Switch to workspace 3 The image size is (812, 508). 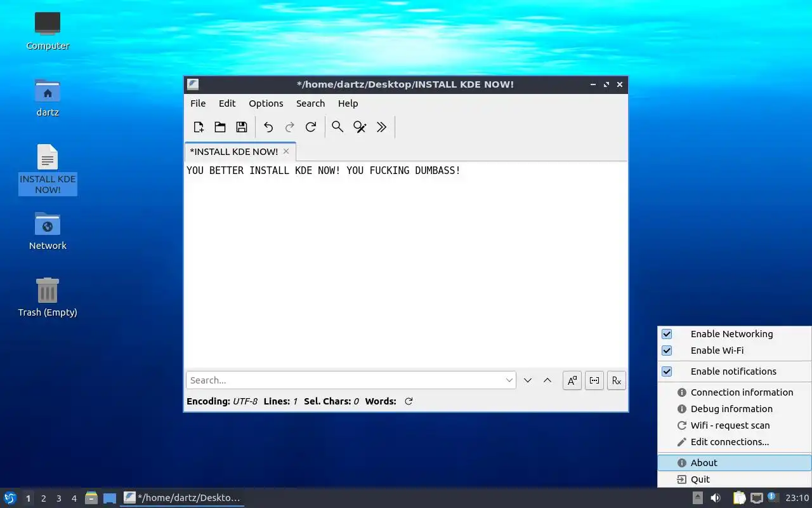coord(58,498)
